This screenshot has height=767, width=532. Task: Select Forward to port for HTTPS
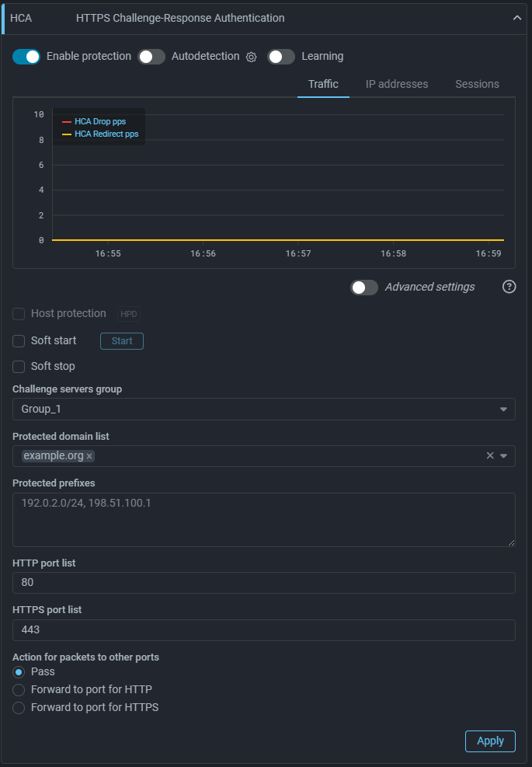pyautogui.click(x=19, y=707)
